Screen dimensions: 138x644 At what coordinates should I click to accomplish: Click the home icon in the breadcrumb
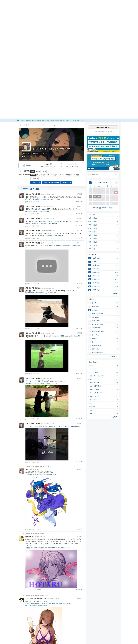coord(21,125)
